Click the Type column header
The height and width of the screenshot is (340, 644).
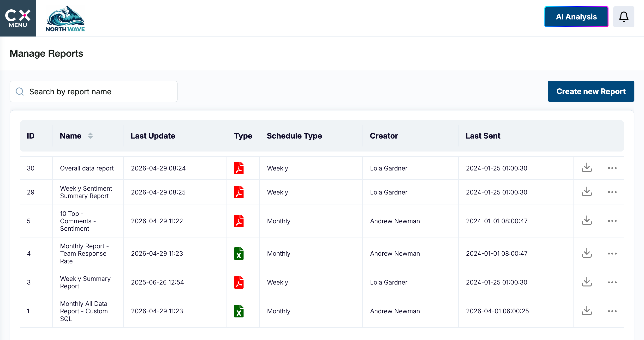pyautogui.click(x=243, y=136)
